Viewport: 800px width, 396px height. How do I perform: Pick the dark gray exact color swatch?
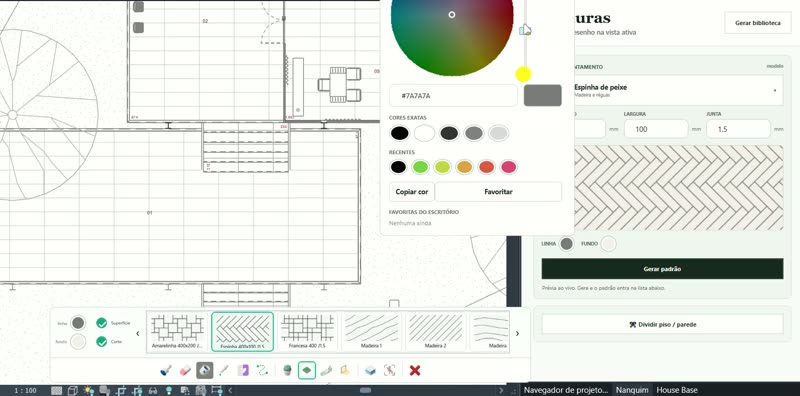449,133
